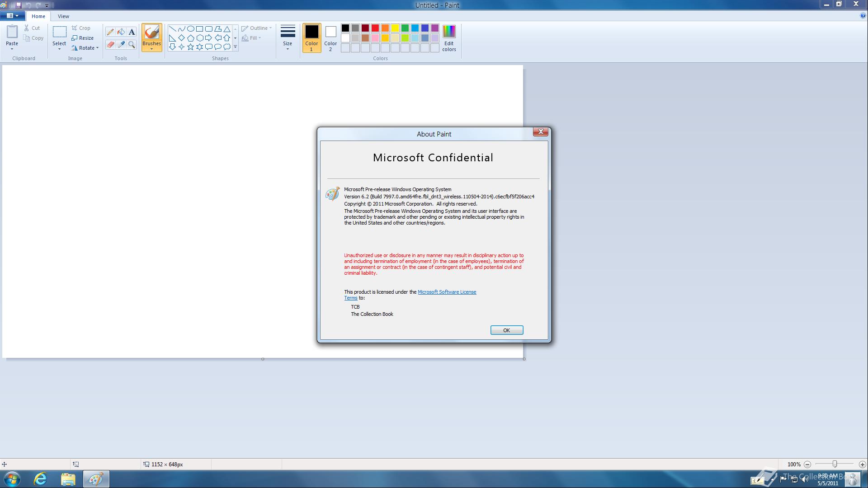
Task: Choose the Curve shape
Action: pos(182,28)
